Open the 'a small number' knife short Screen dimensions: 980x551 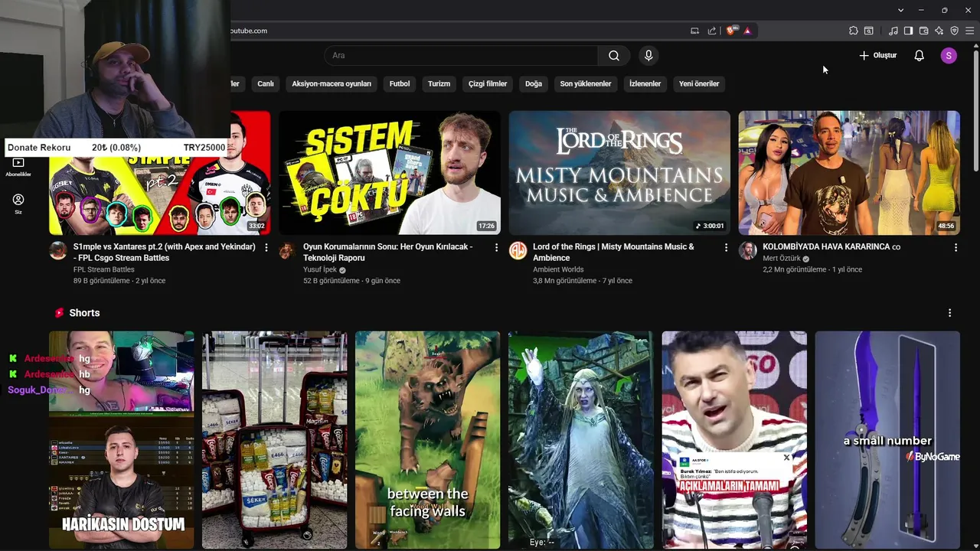coord(887,440)
